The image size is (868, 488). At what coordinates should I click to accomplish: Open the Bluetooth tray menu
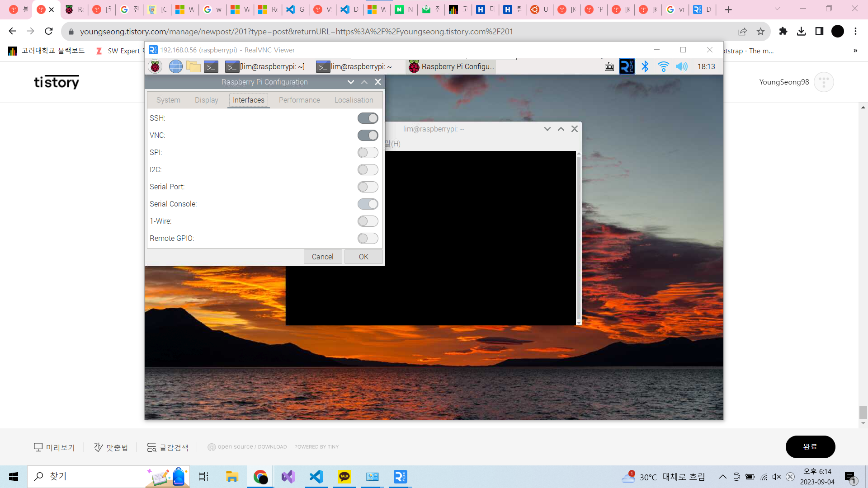click(645, 67)
